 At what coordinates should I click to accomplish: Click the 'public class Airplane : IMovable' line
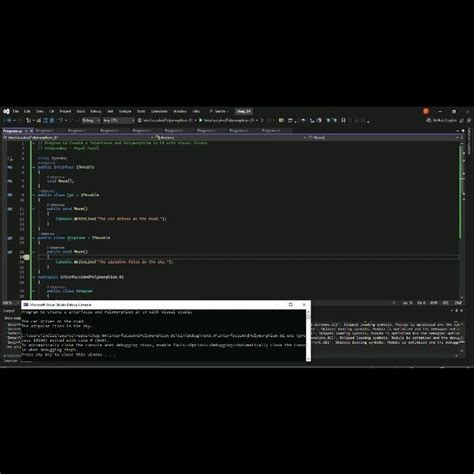coord(74,238)
